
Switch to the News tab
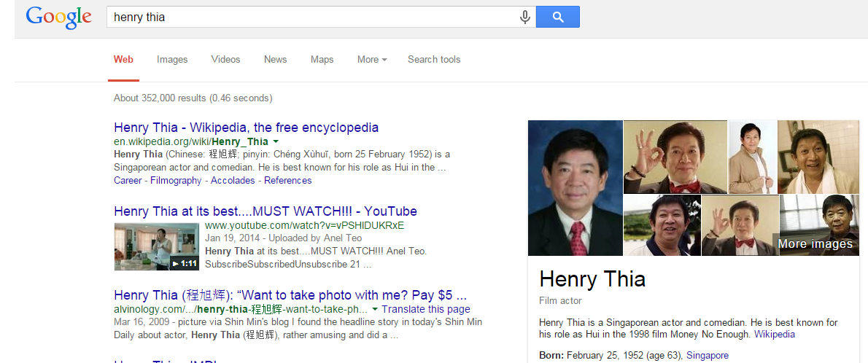[x=276, y=59]
